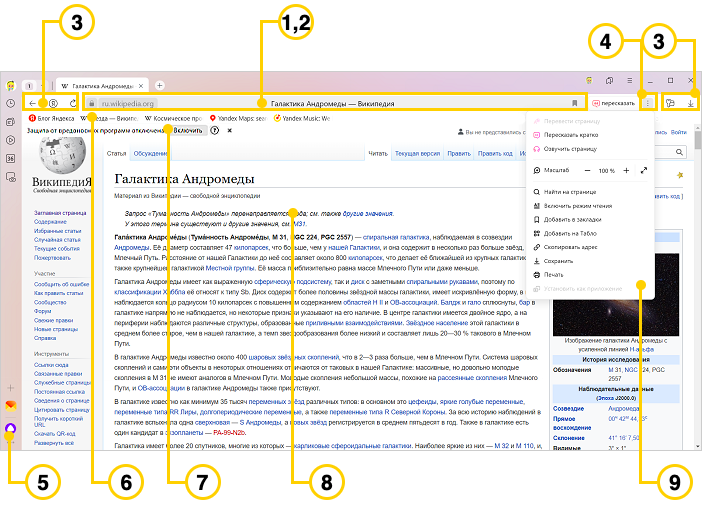Open the downloads arrow icon
This screenshot has width=703, height=506.
tap(691, 104)
